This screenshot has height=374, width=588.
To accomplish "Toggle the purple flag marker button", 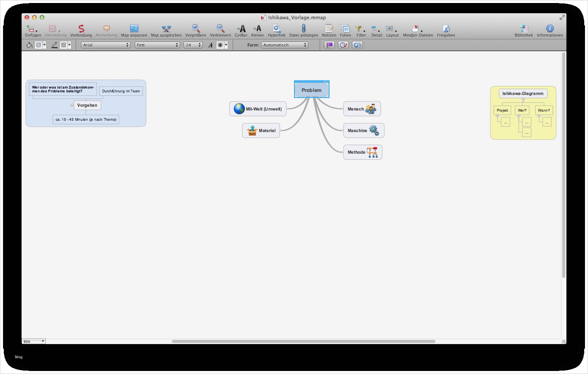I will click(330, 45).
